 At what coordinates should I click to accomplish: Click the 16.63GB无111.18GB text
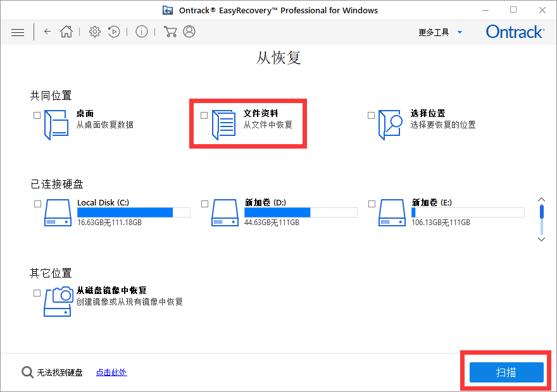click(110, 223)
